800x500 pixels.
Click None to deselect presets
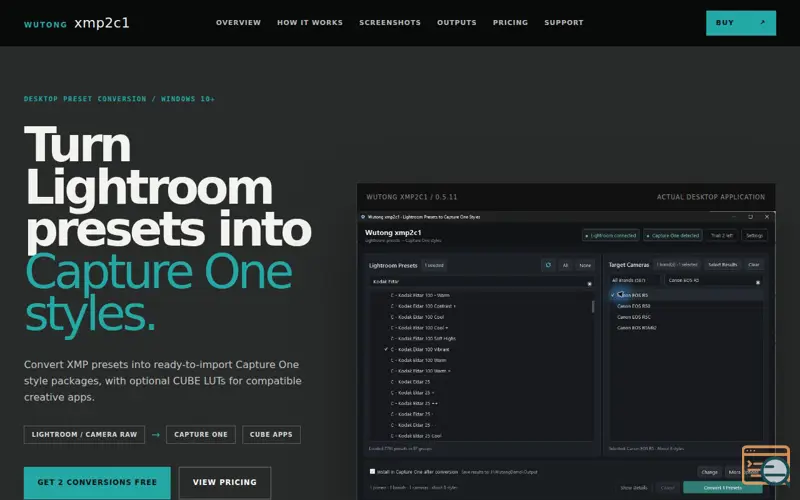(x=585, y=265)
